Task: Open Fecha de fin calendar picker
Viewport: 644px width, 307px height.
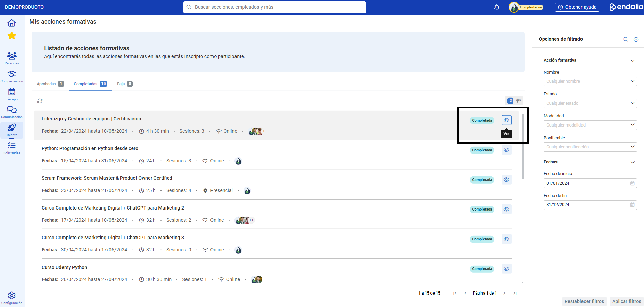Action: (x=632, y=205)
